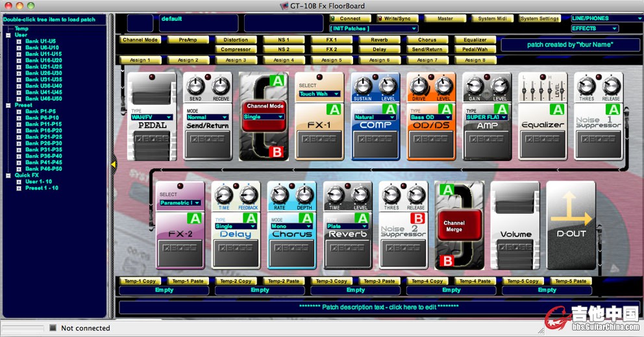Click the D-OUT output block
This screenshot has height=337, width=644.
[x=571, y=225]
